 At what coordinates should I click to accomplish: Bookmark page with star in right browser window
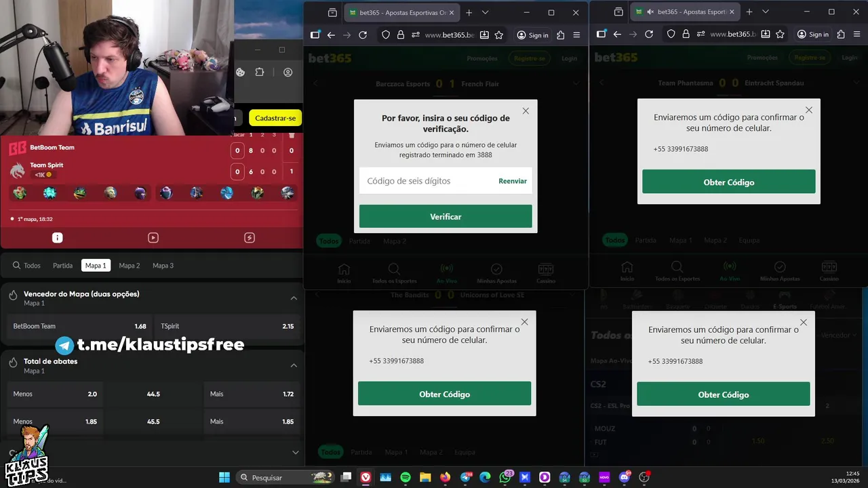point(780,35)
